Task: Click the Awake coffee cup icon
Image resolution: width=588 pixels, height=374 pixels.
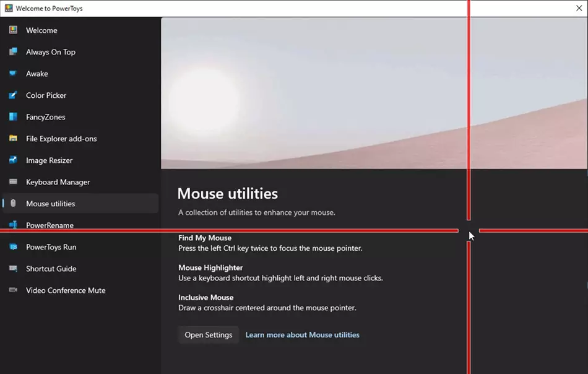Action: coord(13,74)
